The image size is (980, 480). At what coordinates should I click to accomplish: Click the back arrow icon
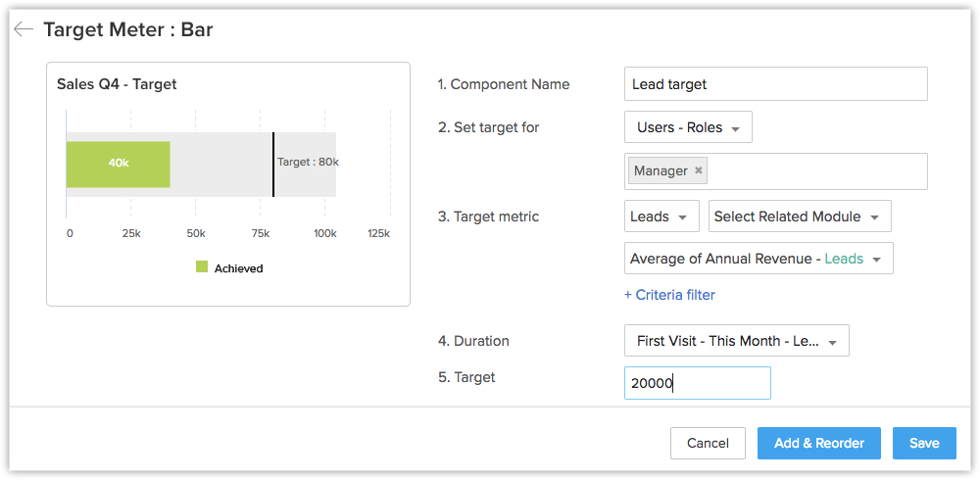click(23, 29)
